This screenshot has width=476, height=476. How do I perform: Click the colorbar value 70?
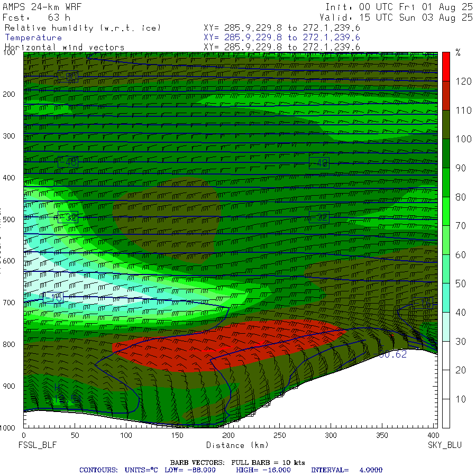[x=461, y=225]
